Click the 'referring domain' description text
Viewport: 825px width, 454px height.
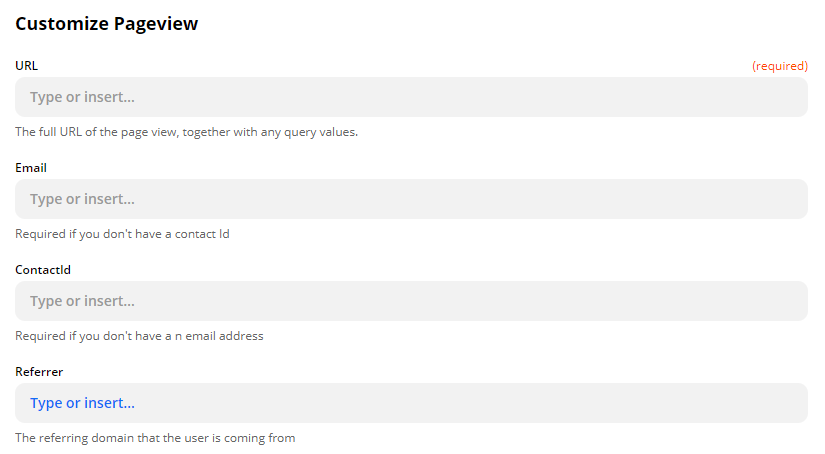(x=155, y=438)
